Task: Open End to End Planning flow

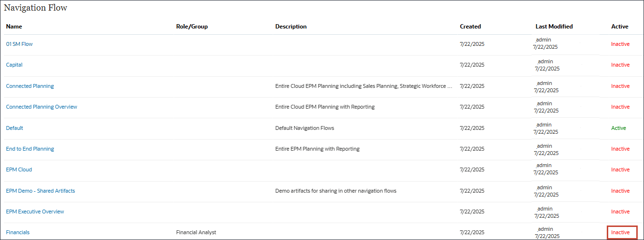Action: coord(30,149)
